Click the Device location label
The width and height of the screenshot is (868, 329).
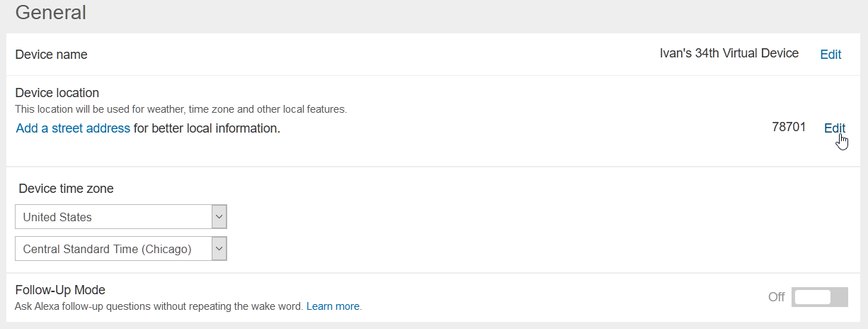pyautogui.click(x=57, y=93)
